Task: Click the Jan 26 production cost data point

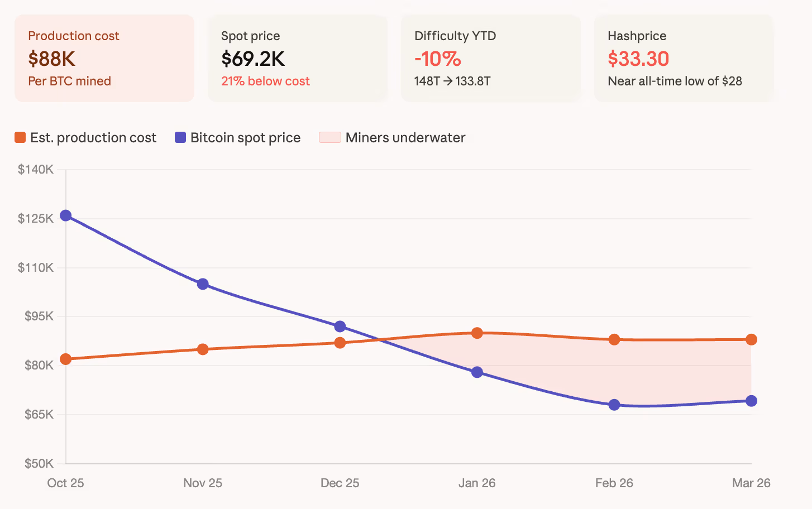Action: click(477, 333)
